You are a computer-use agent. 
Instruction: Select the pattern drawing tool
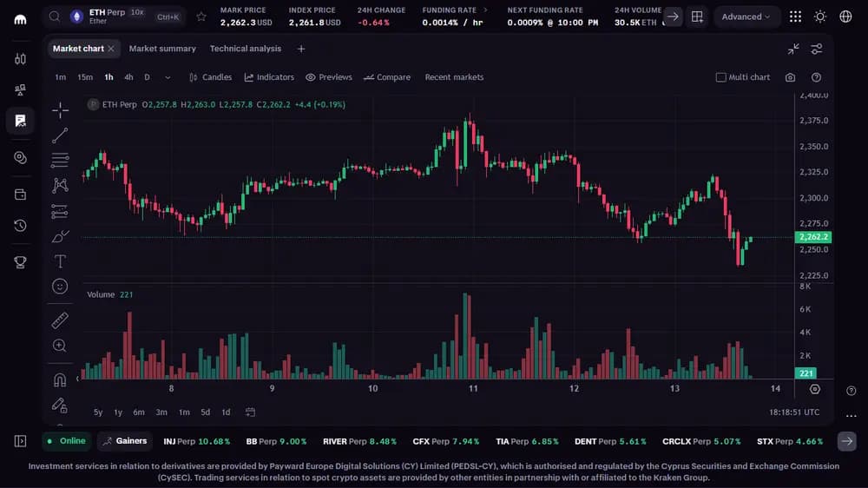tap(60, 186)
